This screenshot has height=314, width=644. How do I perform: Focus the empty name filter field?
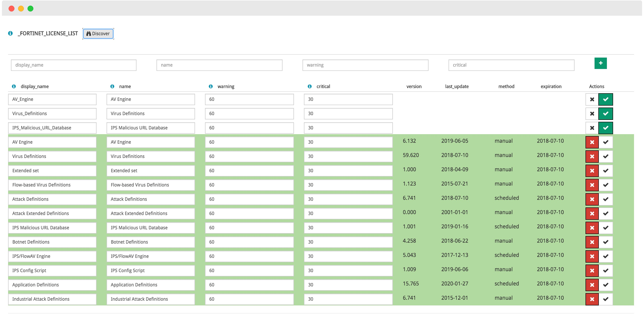point(219,65)
